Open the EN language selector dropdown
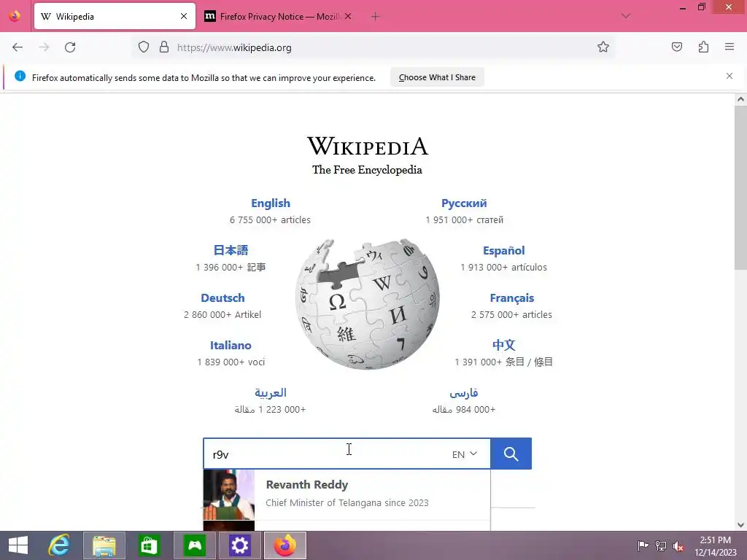This screenshot has width=747, height=560. [465, 454]
